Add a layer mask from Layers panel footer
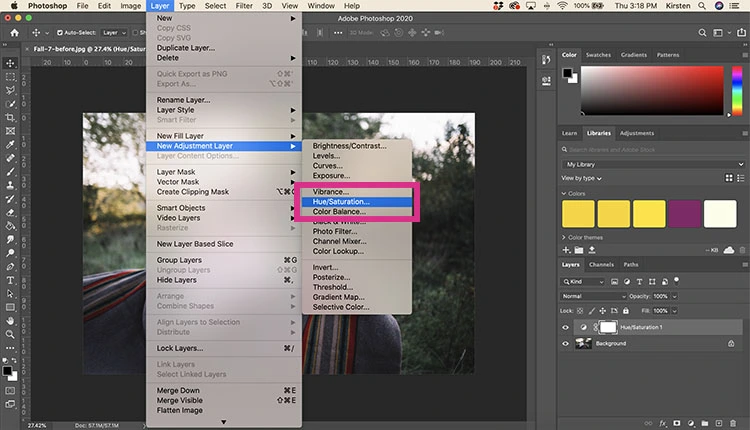This screenshot has width=750, height=430. tap(676, 423)
